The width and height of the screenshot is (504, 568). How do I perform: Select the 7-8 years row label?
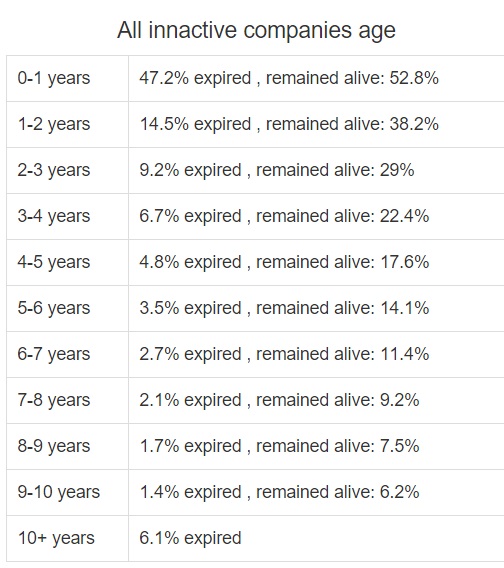[54, 400]
